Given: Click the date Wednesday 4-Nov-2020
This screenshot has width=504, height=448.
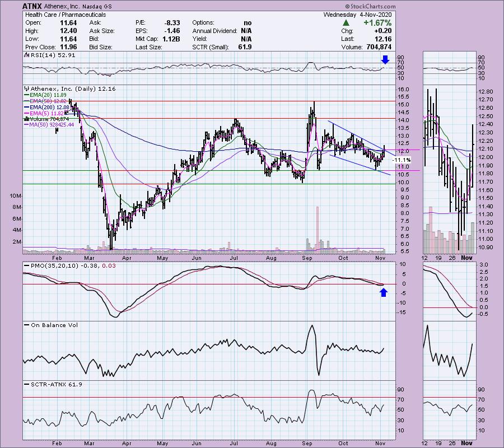Looking at the screenshot, I should pos(357,15).
